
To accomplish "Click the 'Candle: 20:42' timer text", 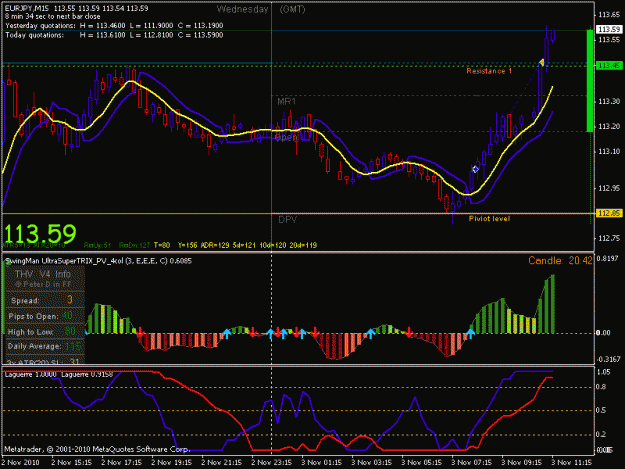I will [x=560, y=261].
